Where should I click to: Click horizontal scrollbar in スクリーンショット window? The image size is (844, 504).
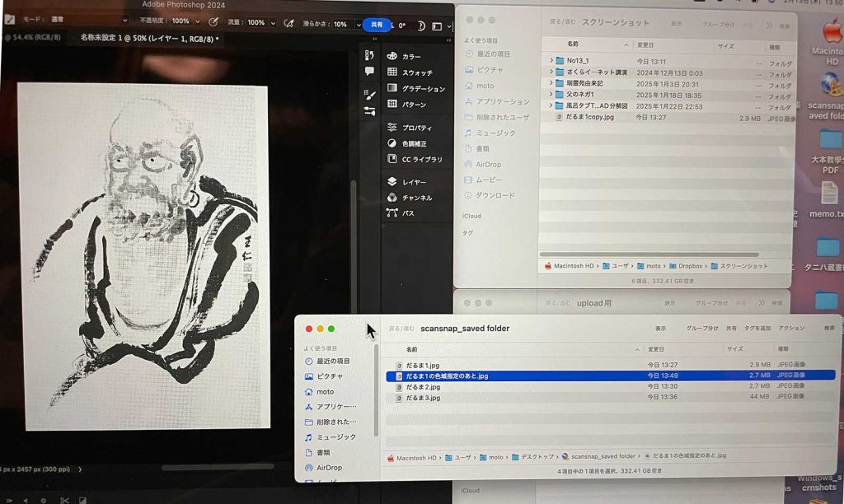point(649,254)
